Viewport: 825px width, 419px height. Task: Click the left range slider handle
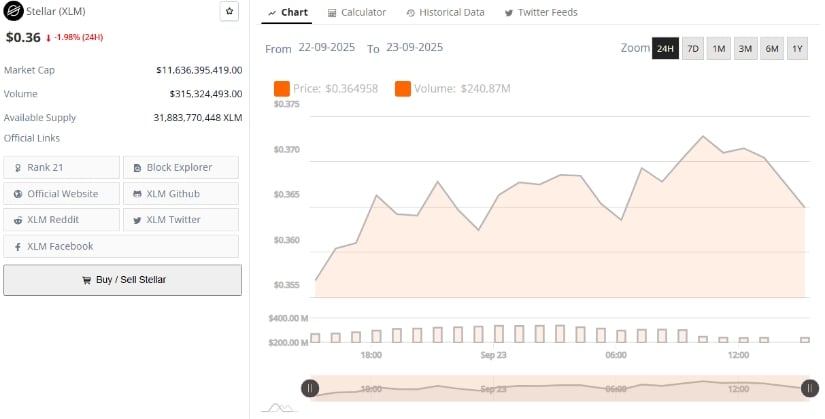tap(310, 388)
